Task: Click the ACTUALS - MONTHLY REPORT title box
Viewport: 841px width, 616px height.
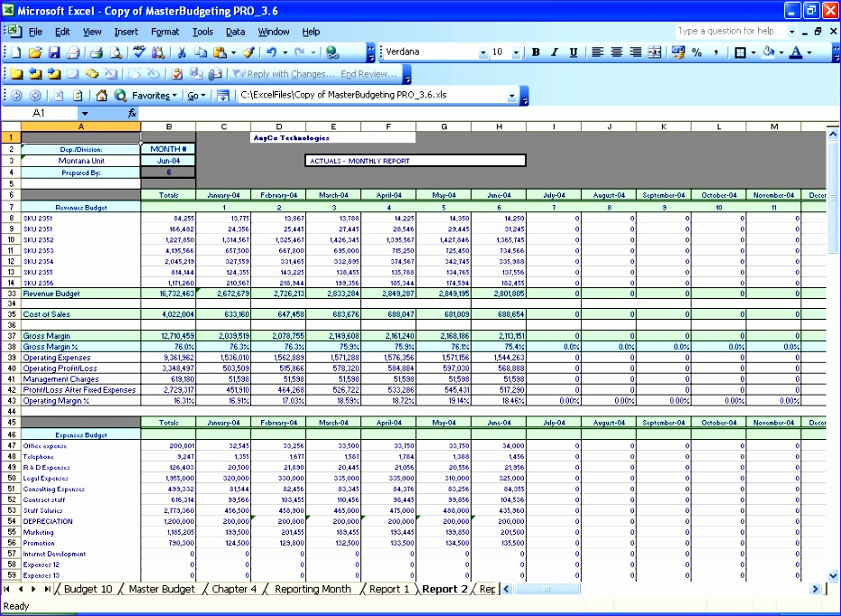Action: (416, 161)
